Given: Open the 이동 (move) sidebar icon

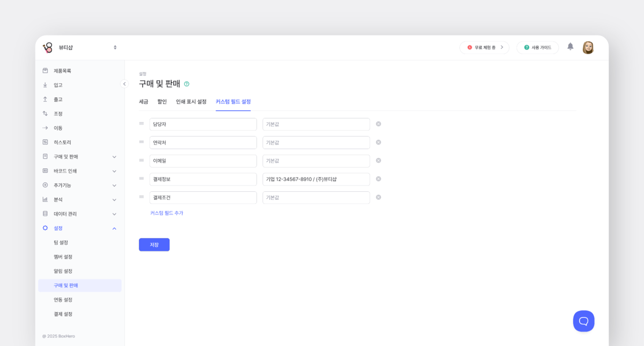Looking at the screenshot, I should tap(46, 128).
